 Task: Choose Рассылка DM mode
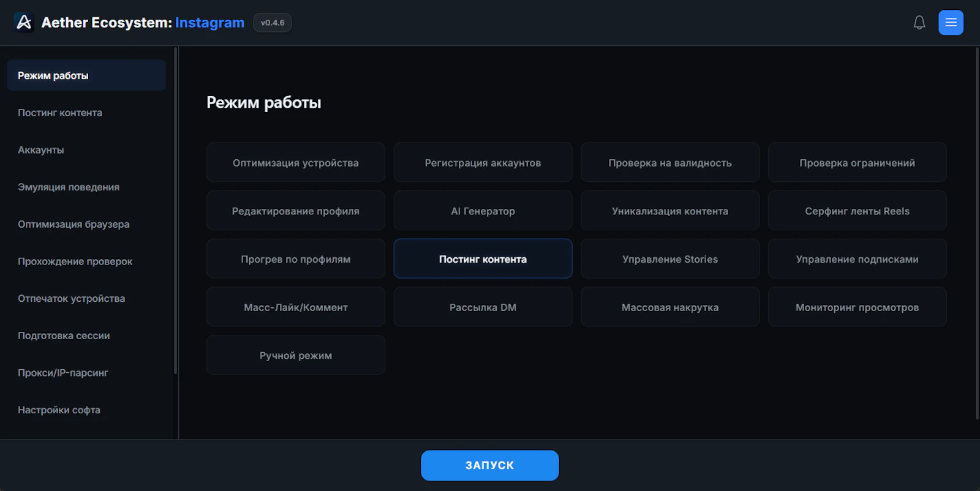pos(483,307)
